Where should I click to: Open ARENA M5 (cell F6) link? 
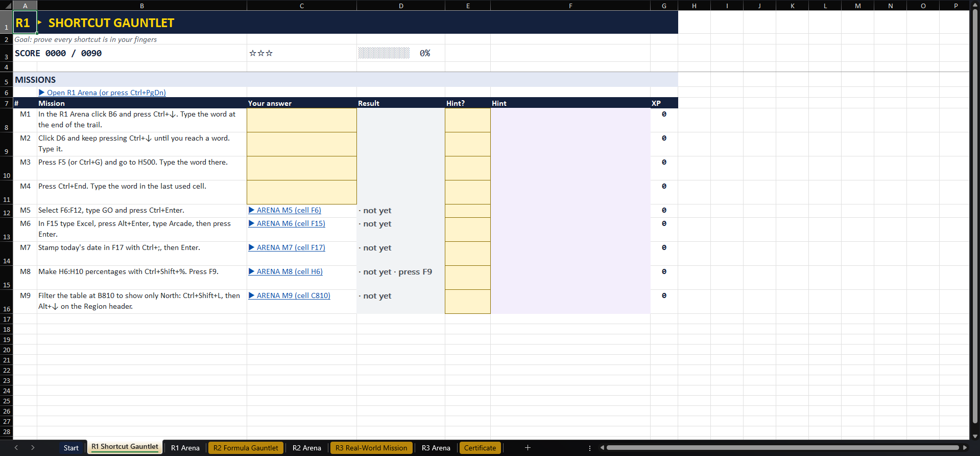tap(285, 210)
